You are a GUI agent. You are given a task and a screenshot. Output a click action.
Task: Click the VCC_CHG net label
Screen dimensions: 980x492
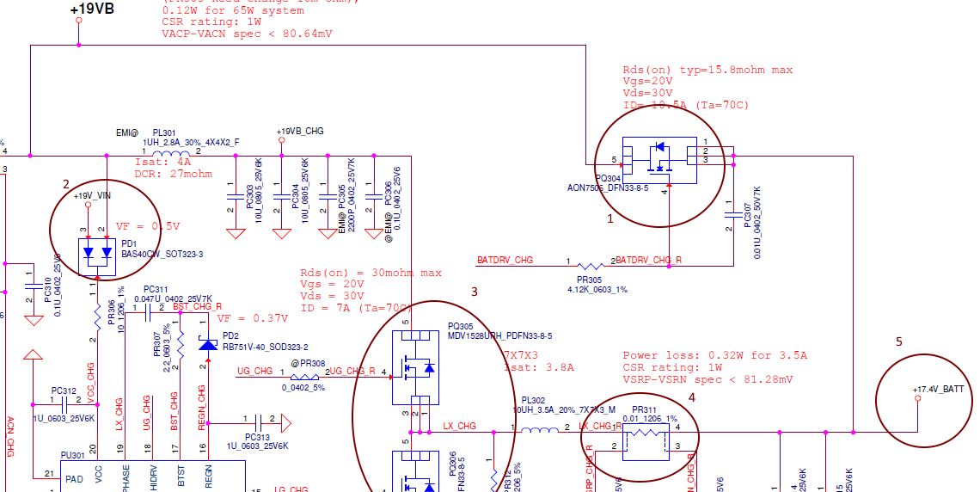pyautogui.click(x=90, y=381)
